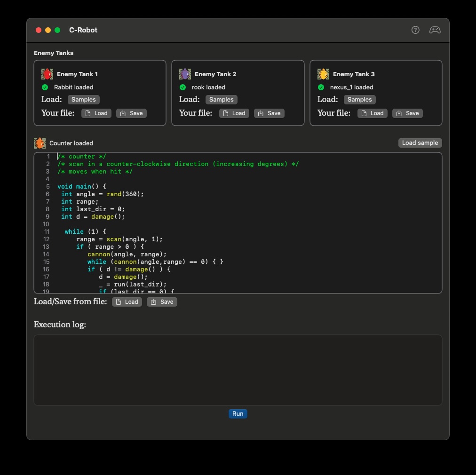The width and height of the screenshot is (476, 475).
Task: Click the orange Counter tank icon
Action: coord(40,143)
